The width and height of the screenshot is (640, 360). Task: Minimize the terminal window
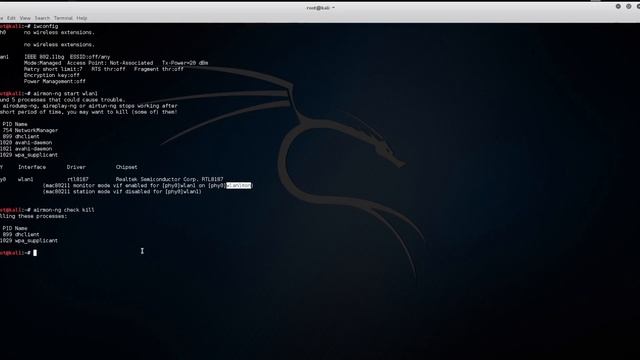pyautogui.click(x=618, y=7)
